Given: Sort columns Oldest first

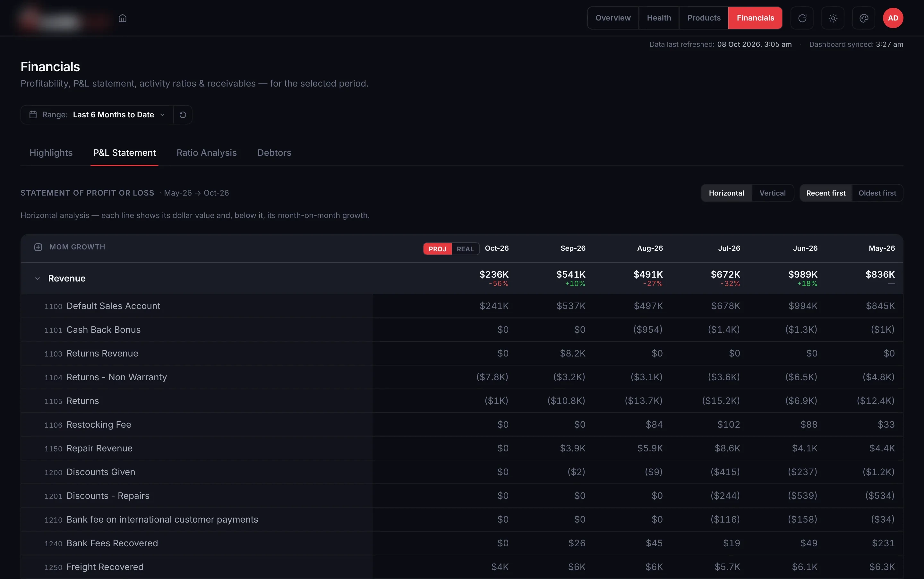Looking at the screenshot, I should click(877, 193).
